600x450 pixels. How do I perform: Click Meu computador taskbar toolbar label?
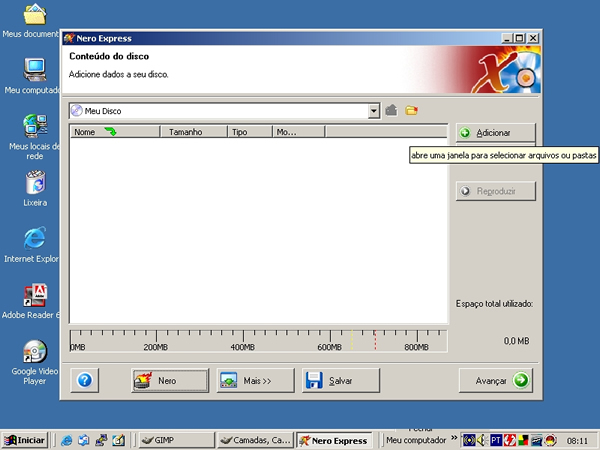[x=416, y=440]
